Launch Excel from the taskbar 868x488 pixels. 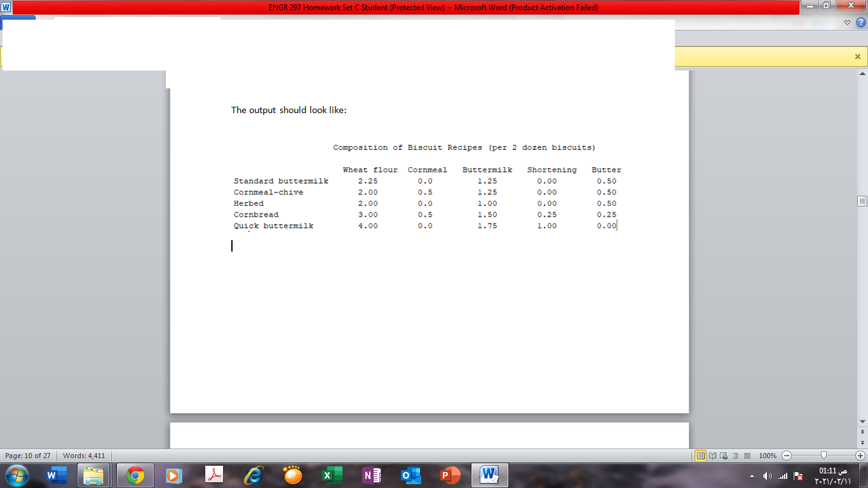click(331, 475)
